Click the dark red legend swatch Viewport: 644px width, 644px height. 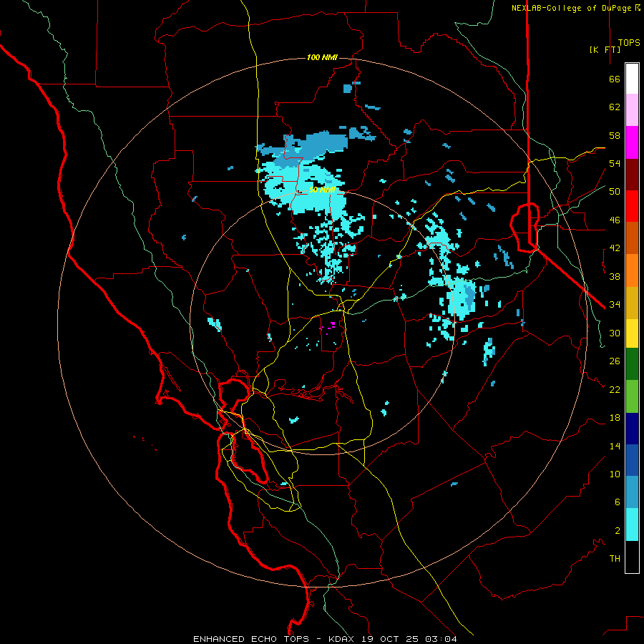[x=632, y=174]
